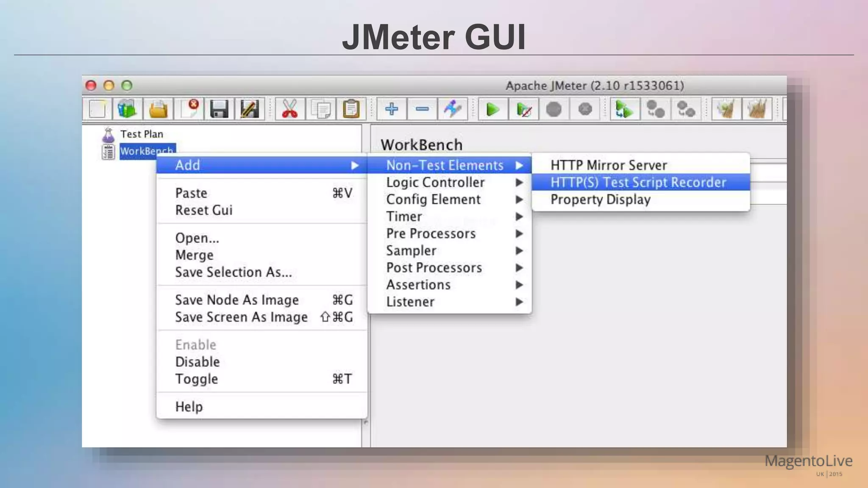Image resolution: width=868 pixels, height=488 pixels.
Task: Click the New test plan toolbar icon
Action: pyautogui.click(x=97, y=109)
